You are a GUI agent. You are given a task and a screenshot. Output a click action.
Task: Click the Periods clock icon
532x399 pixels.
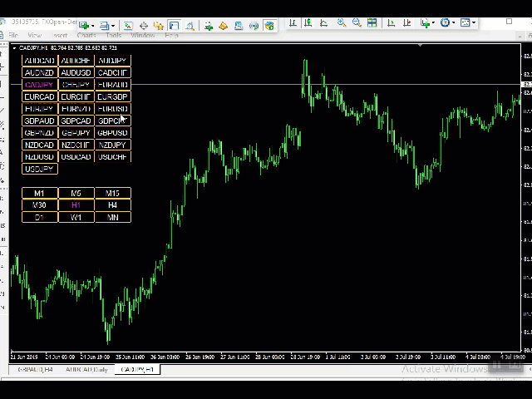coord(445,22)
